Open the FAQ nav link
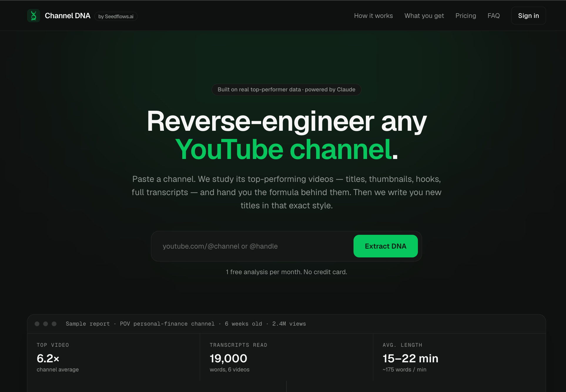566x392 pixels. [x=493, y=16]
